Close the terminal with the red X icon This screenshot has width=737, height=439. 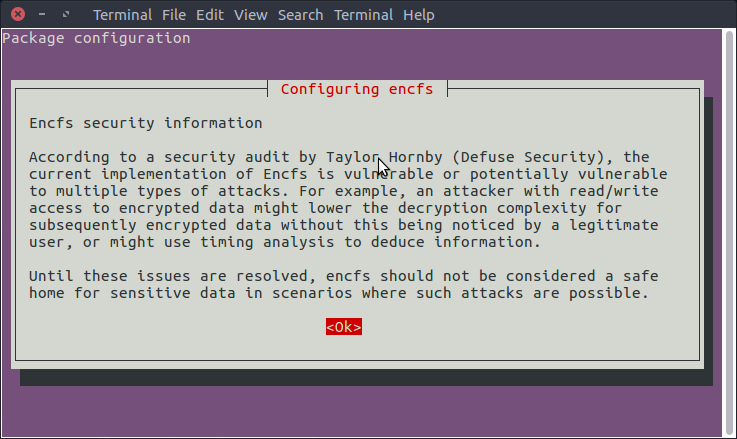(x=18, y=14)
